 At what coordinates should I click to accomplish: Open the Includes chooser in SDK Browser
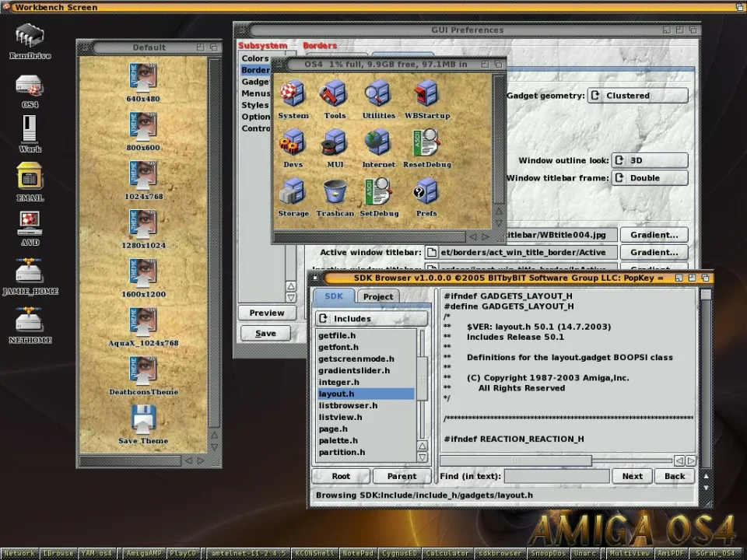[x=371, y=319]
